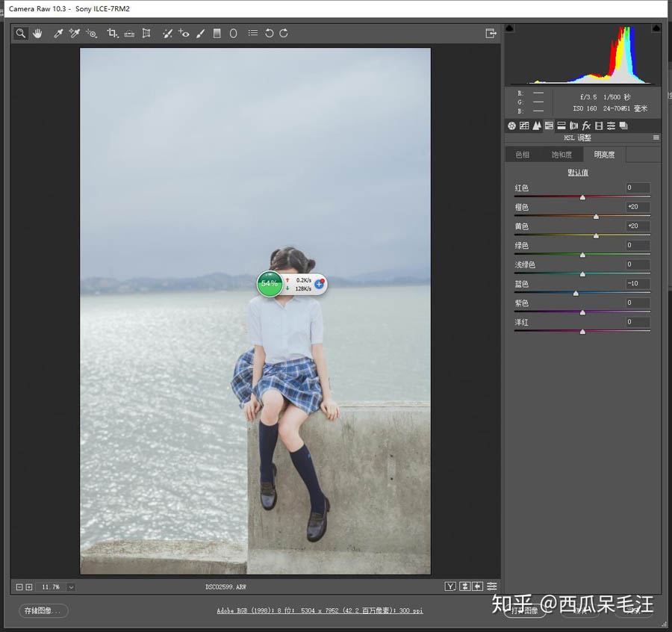Click the 存储图像 button
This screenshot has width=672, height=632.
point(43,610)
